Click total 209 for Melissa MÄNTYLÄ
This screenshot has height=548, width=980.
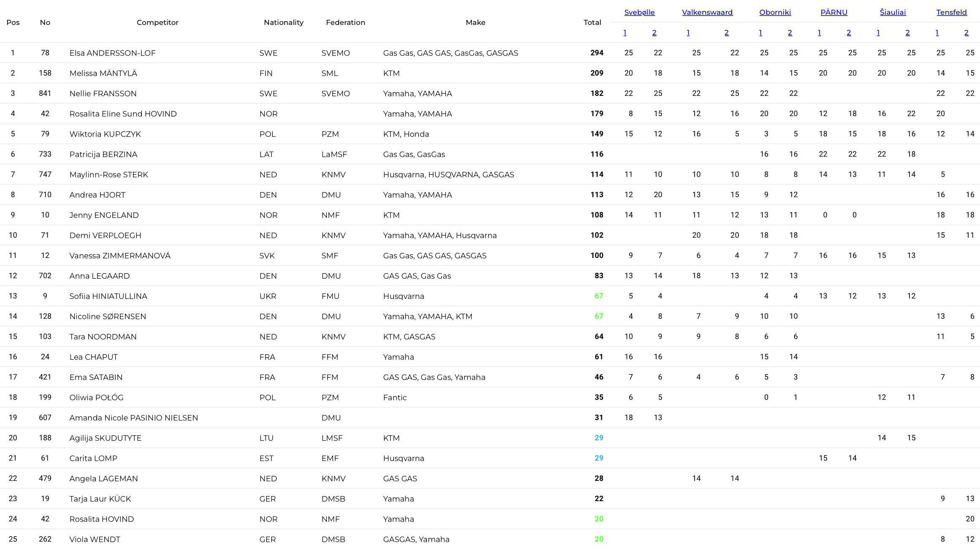click(597, 73)
